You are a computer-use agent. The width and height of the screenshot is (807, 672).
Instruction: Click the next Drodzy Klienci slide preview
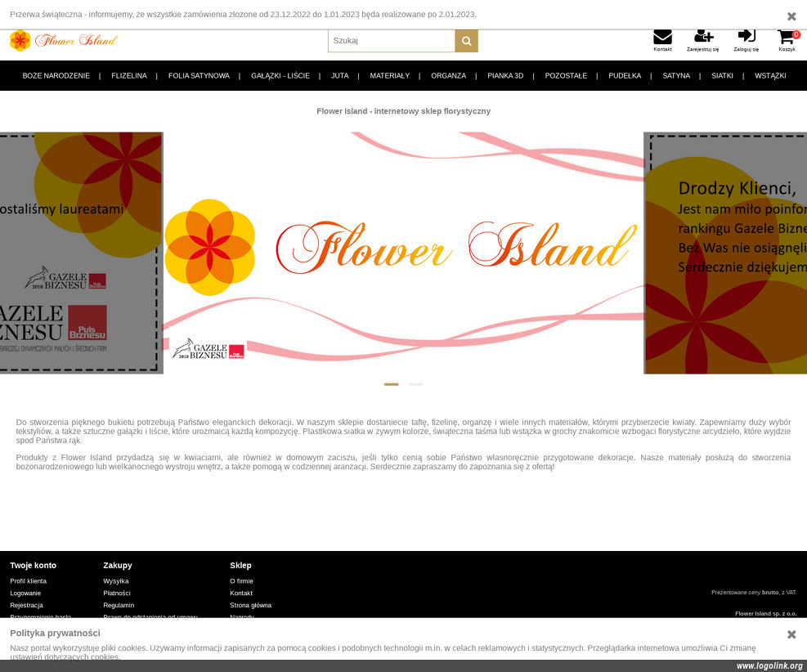click(725, 253)
